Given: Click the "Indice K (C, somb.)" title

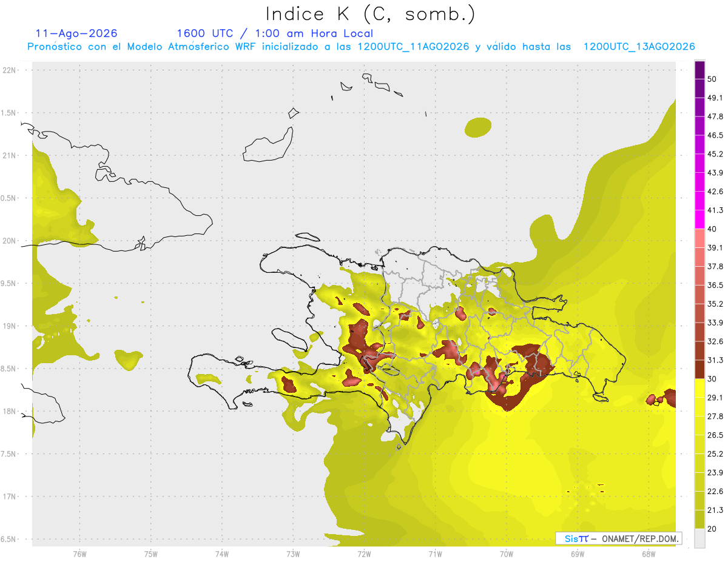Looking at the screenshot, I should point(371,14).
